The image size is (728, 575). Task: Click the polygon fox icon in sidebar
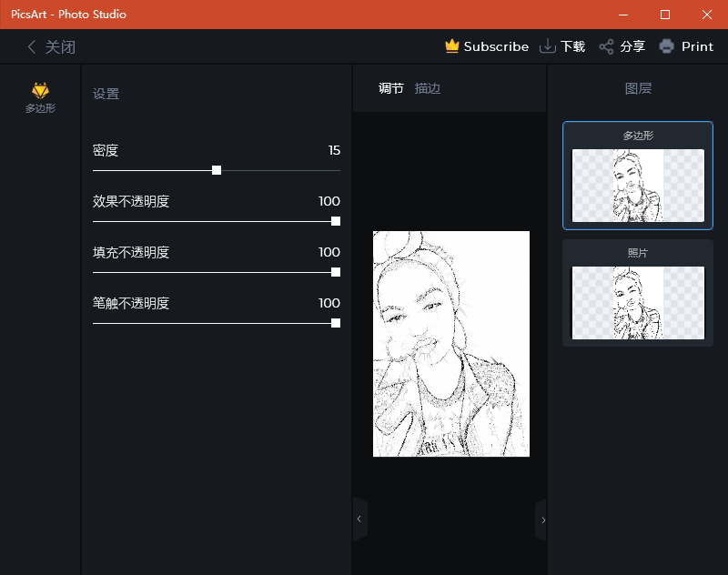click(40, 90)
